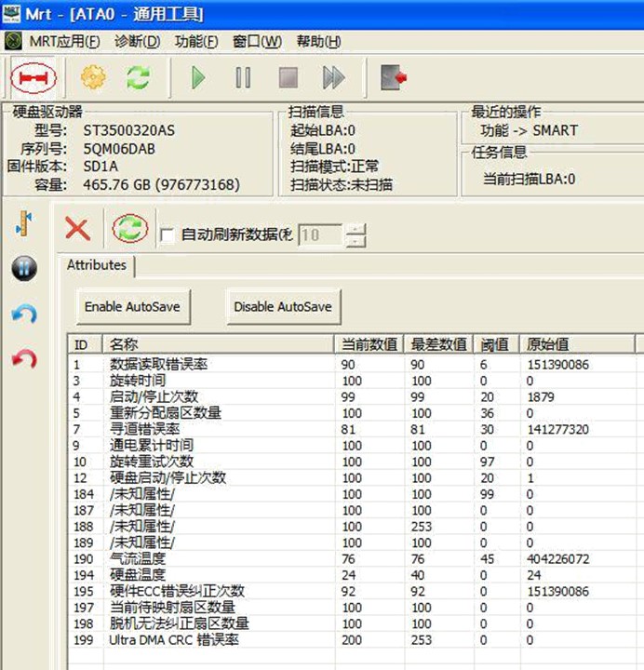Enable the 自动刷新数据 checkbox
The image size is (644, 670).
(168, 235)
